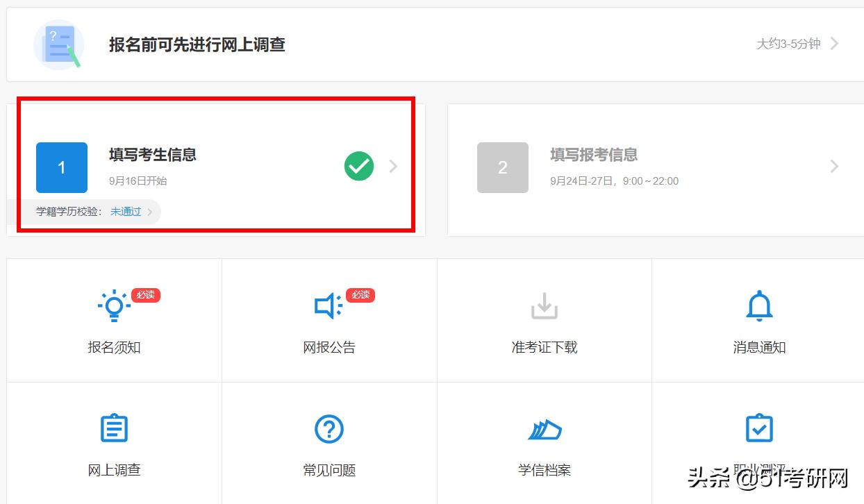Open the 报名须知 label

click(115, 348)
